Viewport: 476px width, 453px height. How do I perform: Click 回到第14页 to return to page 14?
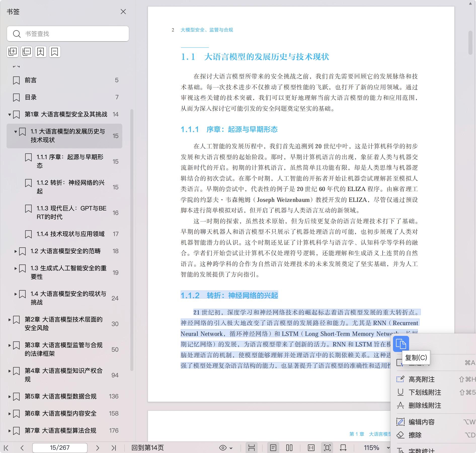click(x=147, y=448)
